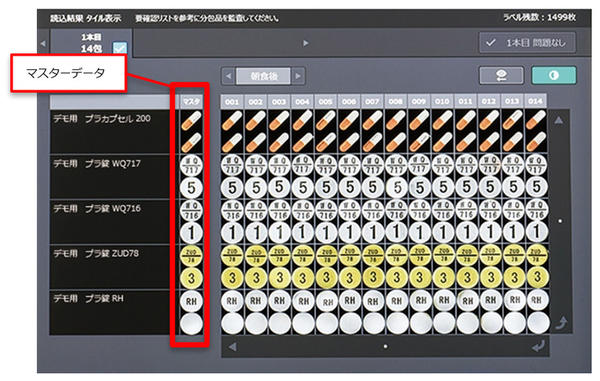Click the 1本目 問題なし button

(527, 42)
